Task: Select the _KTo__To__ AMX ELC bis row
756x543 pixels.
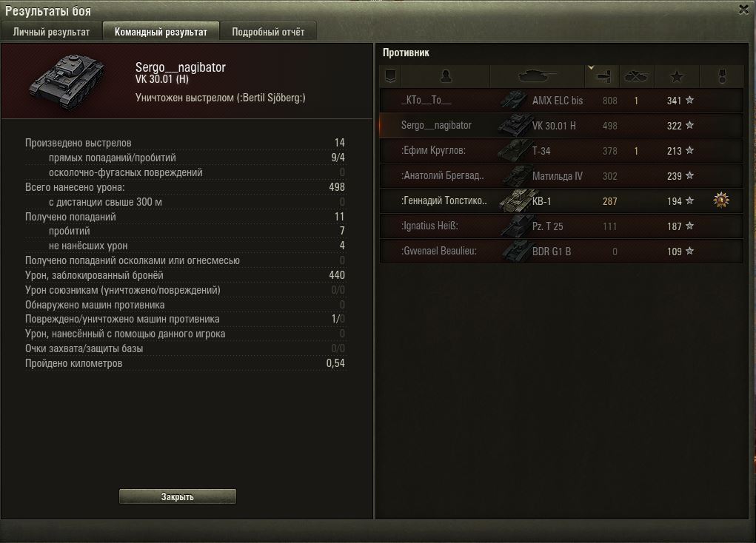Action: pyautogui.click(x=561, y=100)
